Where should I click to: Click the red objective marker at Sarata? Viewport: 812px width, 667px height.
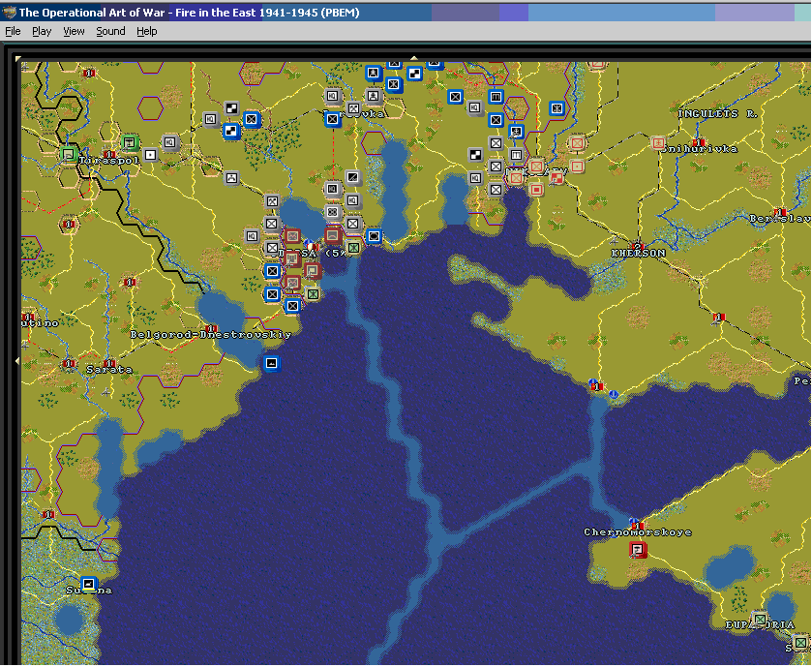tap(109, 363)
